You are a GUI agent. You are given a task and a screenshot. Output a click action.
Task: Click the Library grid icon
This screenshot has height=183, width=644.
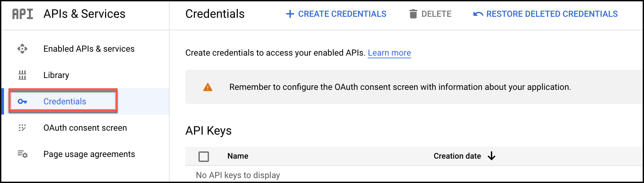coord(22,75)
